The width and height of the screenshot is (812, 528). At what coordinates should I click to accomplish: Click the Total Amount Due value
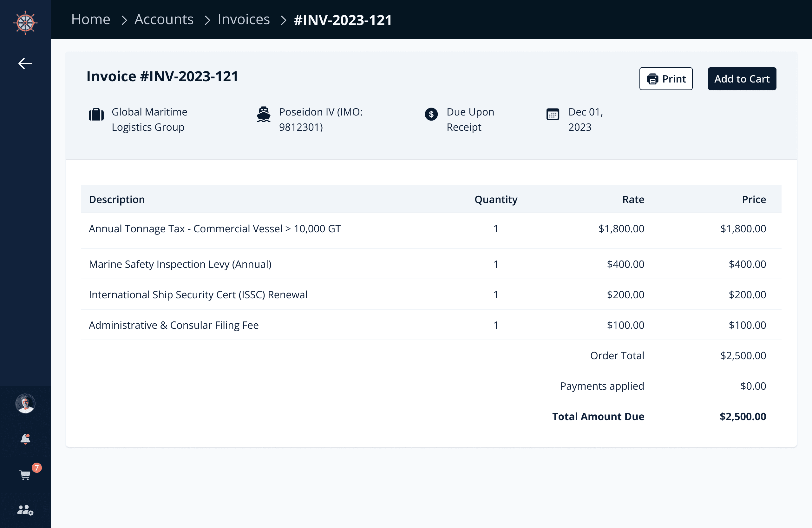(x=743, y=416)
